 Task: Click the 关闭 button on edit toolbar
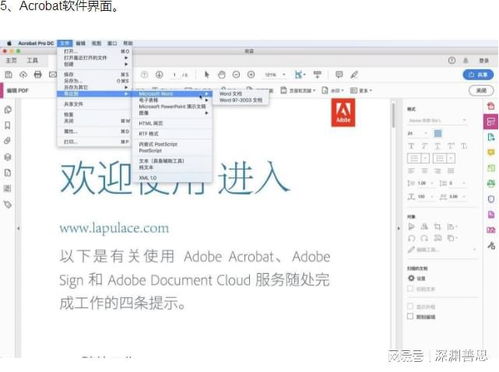coord(481,90)
